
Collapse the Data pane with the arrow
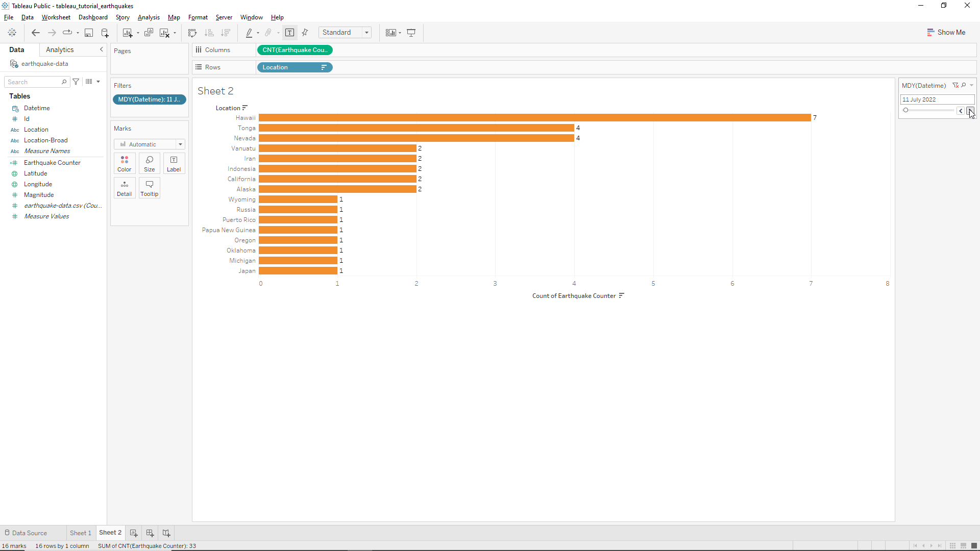tap(101, 49)
